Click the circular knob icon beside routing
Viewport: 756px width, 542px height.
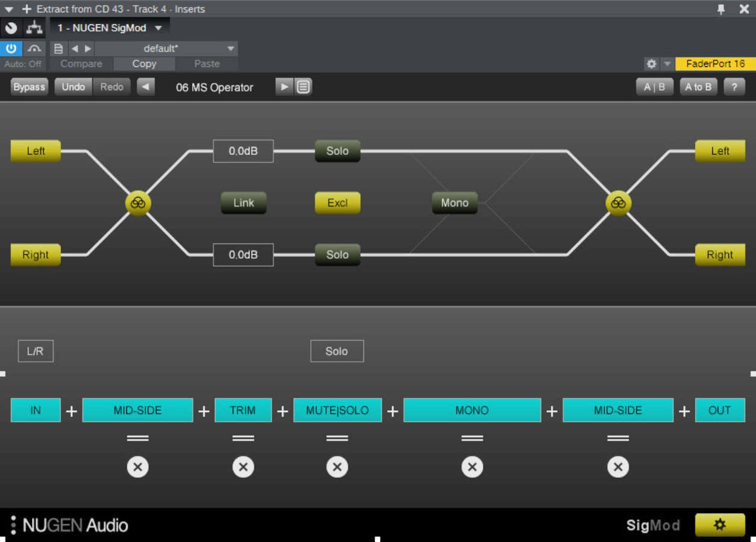coord(11,28)
